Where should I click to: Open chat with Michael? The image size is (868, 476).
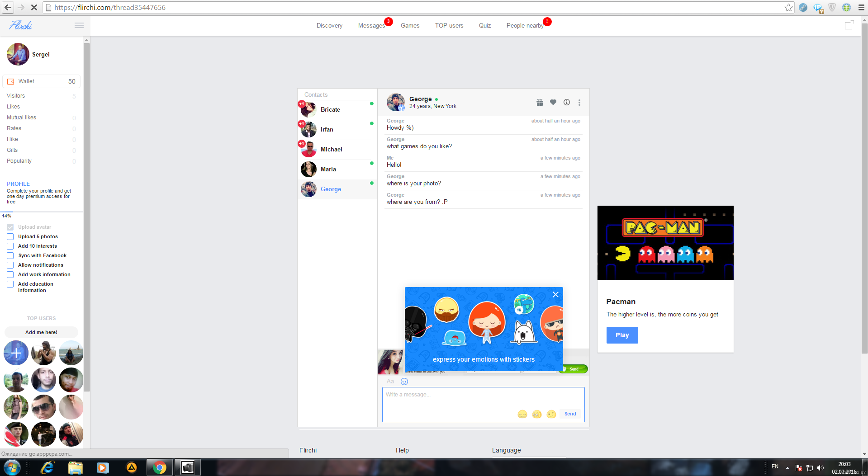(x=337, y=150)
